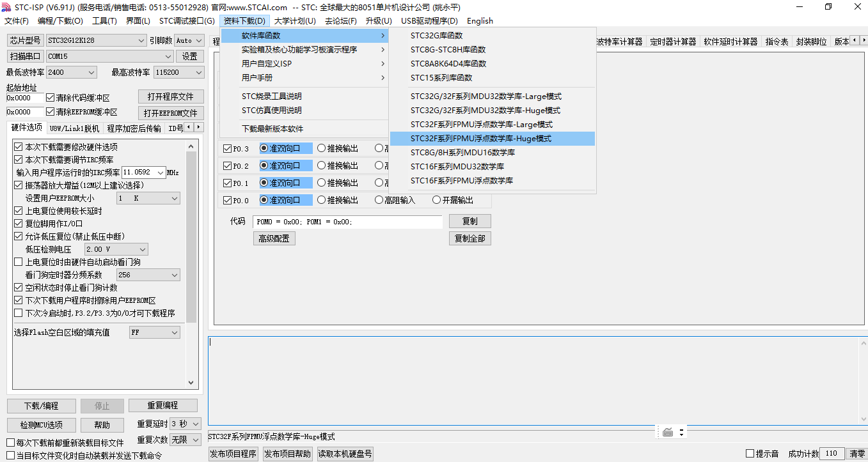868x462 pixels.
Task: Click 打开程序文件 button
Action: pos(171,96)
